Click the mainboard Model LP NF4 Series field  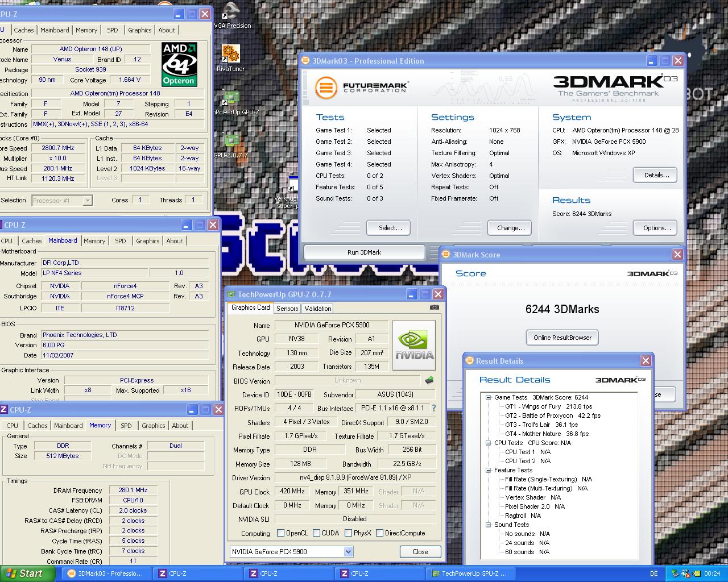[x=94, y=273]
